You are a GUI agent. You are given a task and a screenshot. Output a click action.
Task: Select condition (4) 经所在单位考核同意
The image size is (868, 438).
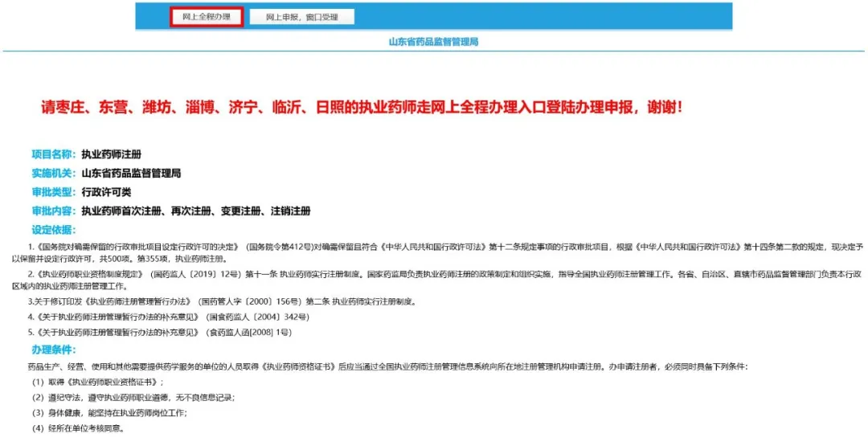pyautogui.click(x=78, y=428)
